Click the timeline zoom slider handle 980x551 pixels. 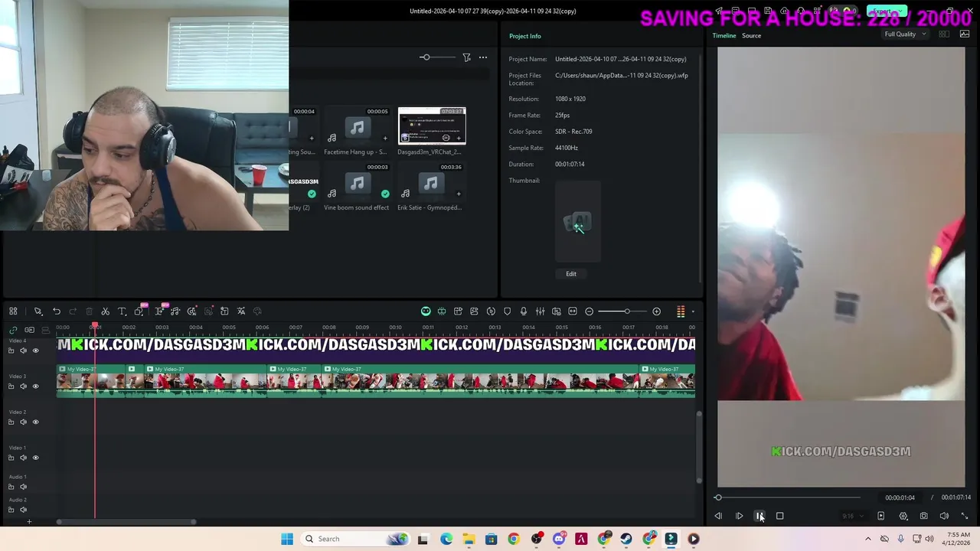point(626,311)
